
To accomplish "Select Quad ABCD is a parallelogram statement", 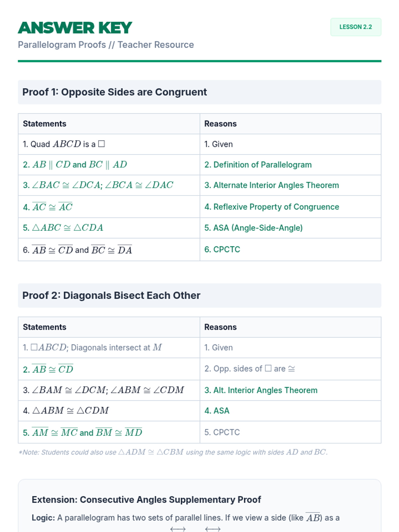I will pos(64,144).
